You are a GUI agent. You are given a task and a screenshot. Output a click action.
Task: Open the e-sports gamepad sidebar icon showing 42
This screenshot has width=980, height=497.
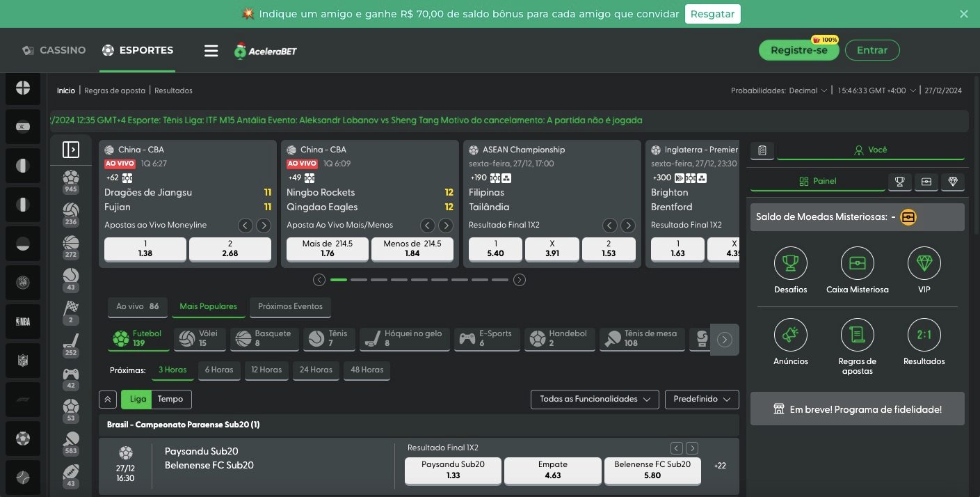(x=71, y=379)
